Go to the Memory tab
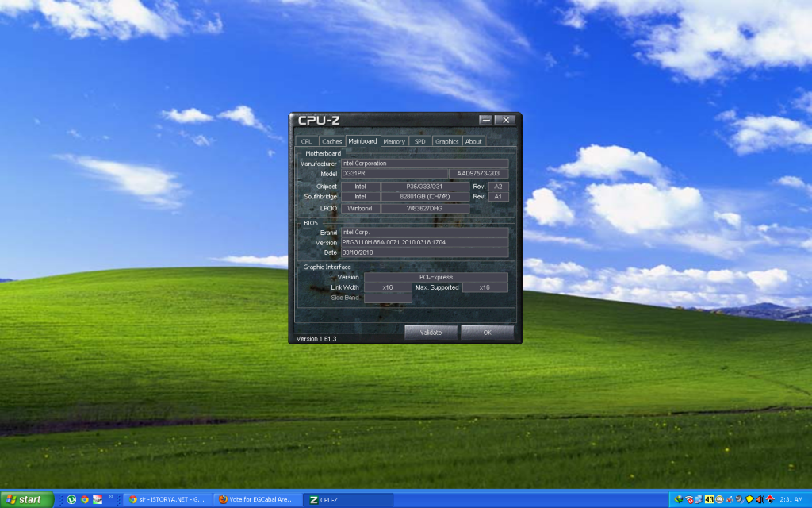Screen dimensions: 812x508 [394, 141]
